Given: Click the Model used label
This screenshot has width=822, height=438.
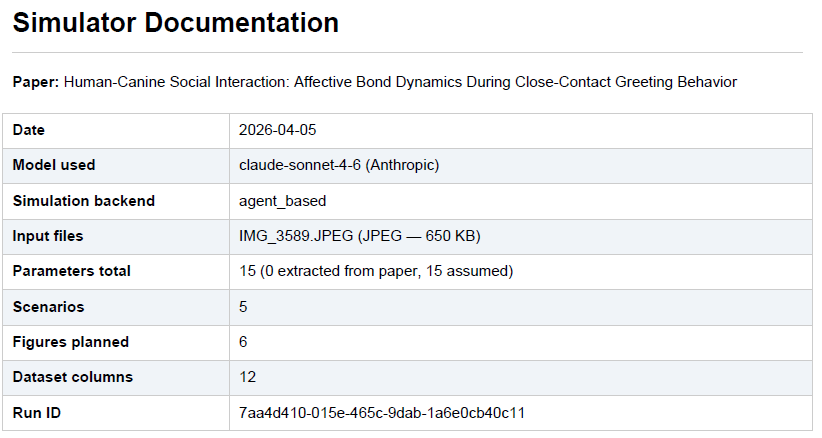Looking at the screenshot, I should coord(54,165).
